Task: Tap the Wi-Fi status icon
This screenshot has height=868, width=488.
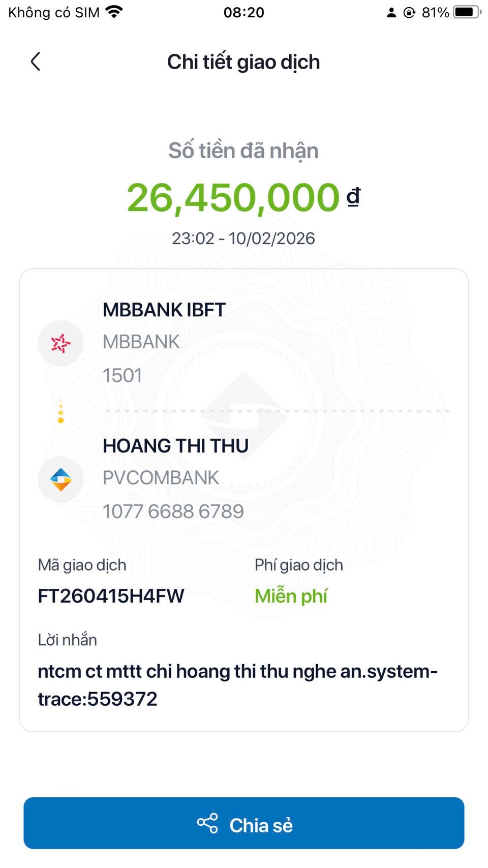Action: [x=115, y=12]
